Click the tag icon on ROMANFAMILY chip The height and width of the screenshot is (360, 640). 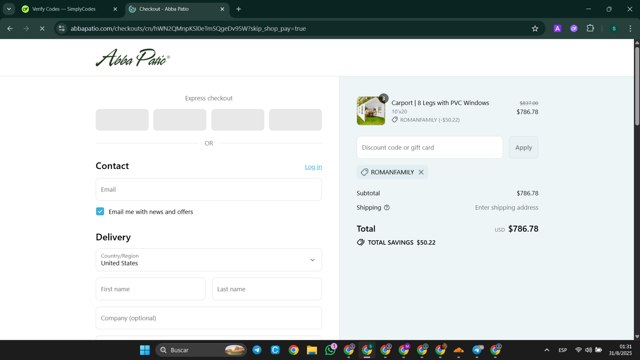point(364,172)
